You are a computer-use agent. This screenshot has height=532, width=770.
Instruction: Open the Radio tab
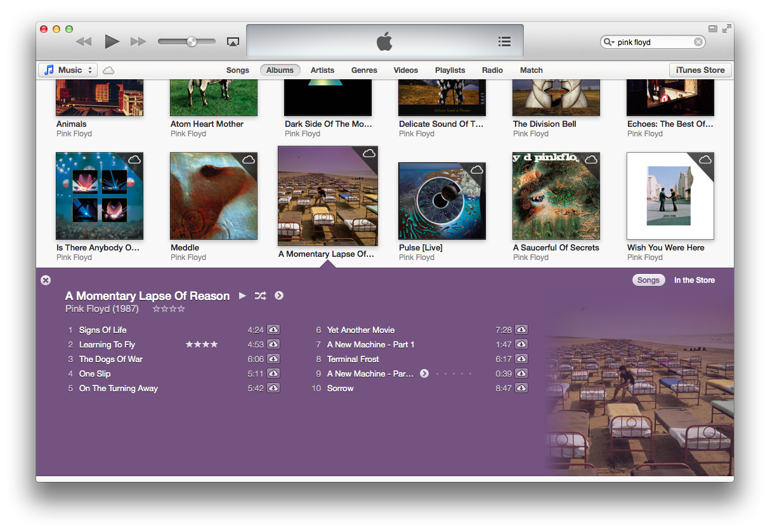(x=492, y=70)
